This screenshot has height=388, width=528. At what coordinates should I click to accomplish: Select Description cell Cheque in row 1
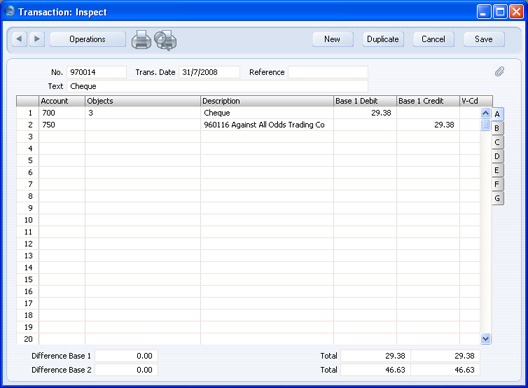tap(267, 113)
